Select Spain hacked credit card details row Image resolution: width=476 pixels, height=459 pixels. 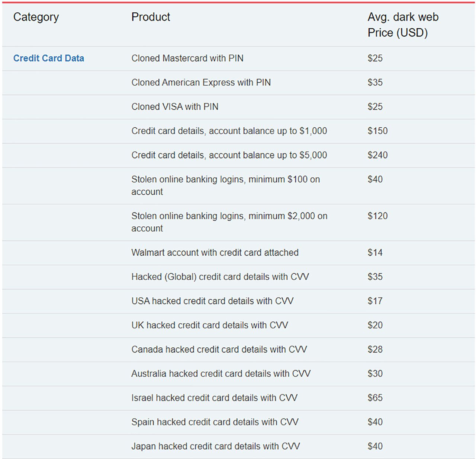[215, 422]
